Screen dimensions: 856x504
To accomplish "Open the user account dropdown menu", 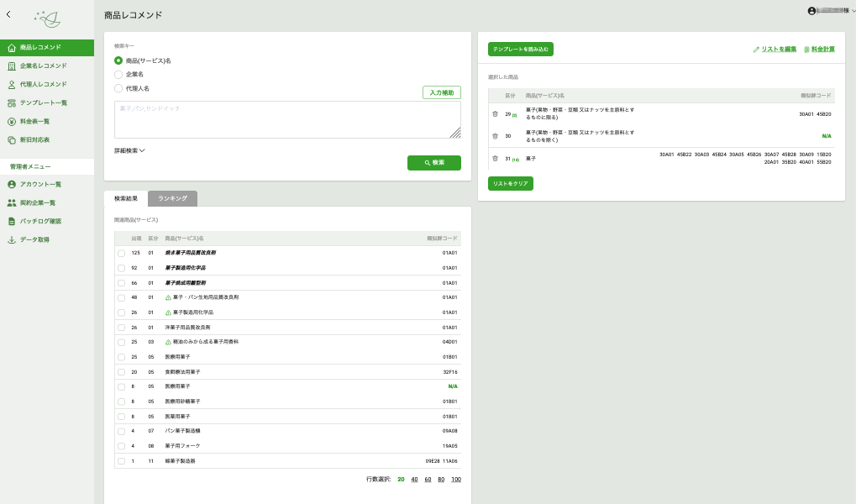I will (830, 11).
